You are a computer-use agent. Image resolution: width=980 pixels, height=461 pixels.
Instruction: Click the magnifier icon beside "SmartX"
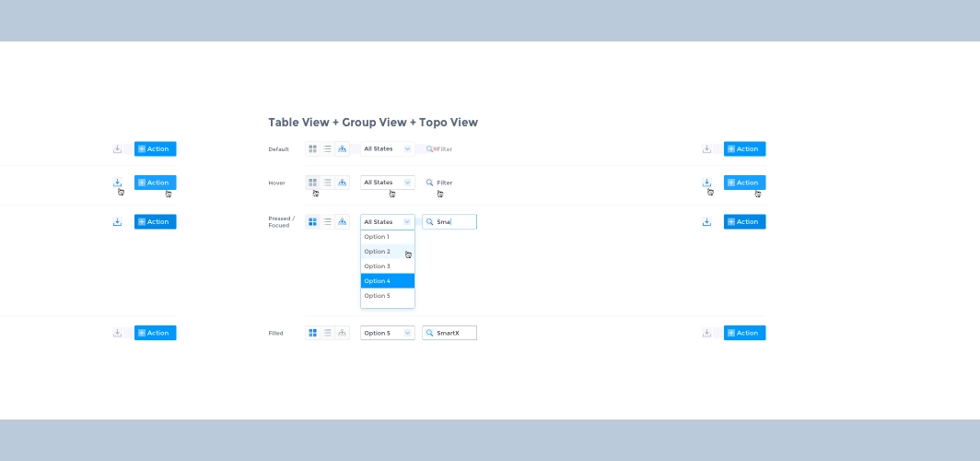429,333
